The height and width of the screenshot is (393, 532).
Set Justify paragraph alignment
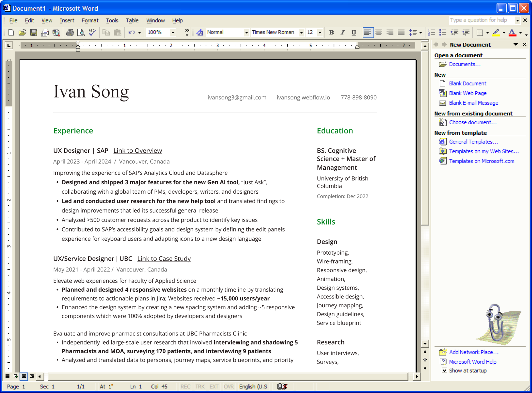coord(401,32)
